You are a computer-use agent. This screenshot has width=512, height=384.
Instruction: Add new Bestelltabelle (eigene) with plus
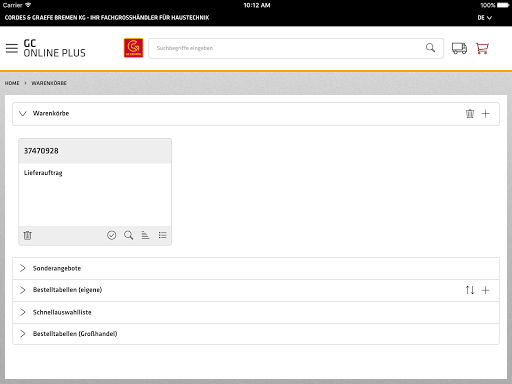pos(485,290)
